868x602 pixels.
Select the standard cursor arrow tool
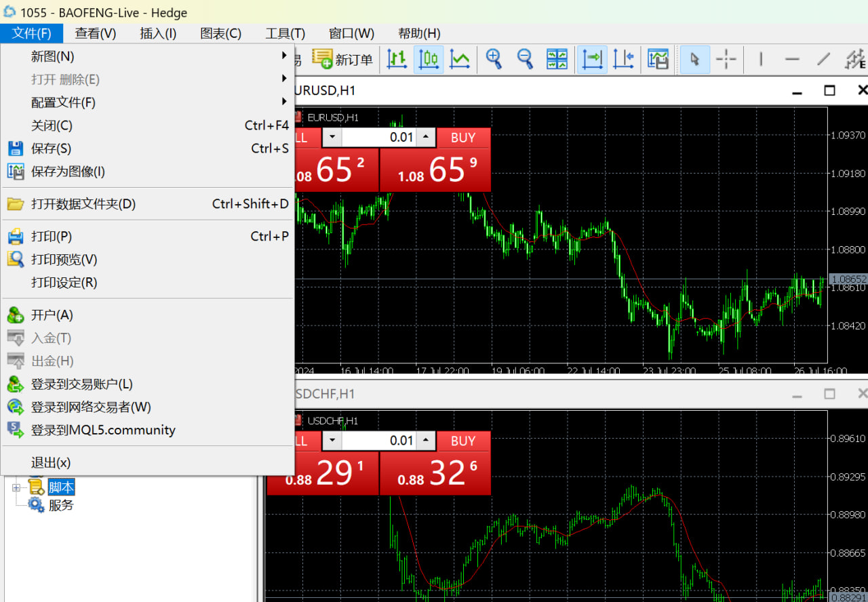click(694, 60)
